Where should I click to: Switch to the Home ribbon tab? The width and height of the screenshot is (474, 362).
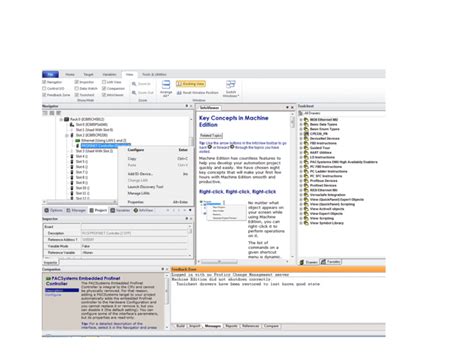tap(70, 74)
